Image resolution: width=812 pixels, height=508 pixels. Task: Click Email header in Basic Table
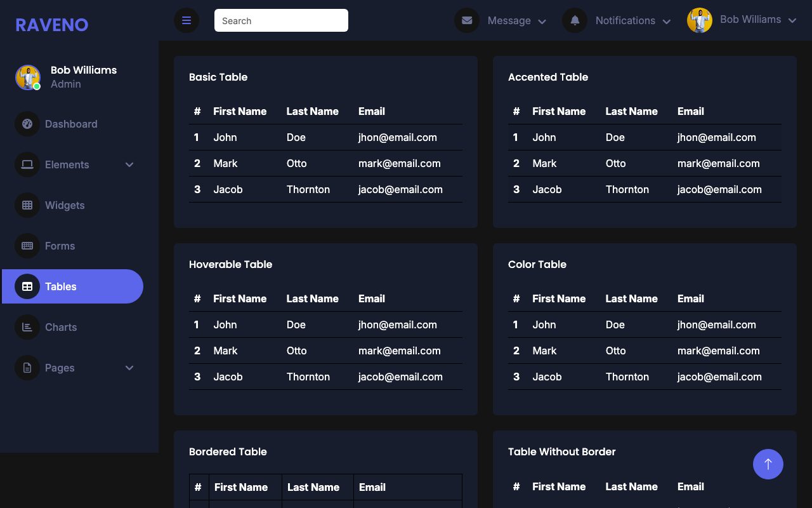[x=372, y=111]
